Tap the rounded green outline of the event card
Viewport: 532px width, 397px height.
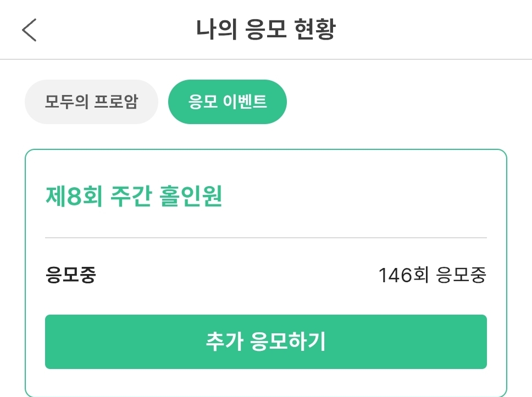[265, 149]
